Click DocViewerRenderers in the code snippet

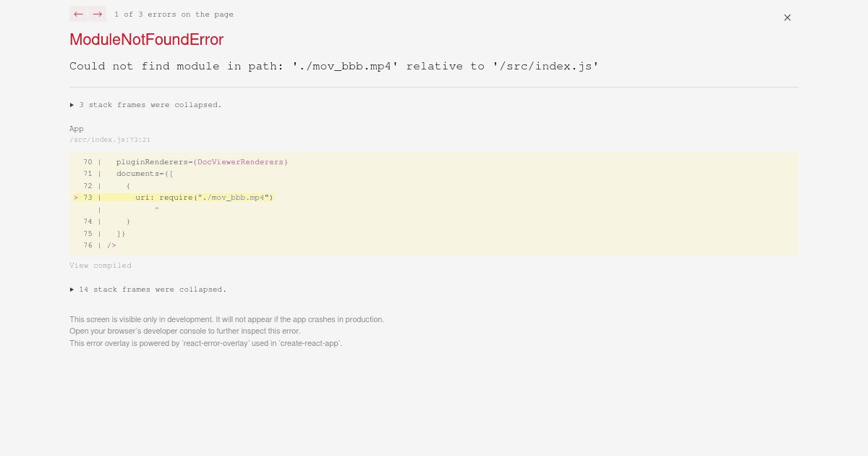[x=240, y=162]
